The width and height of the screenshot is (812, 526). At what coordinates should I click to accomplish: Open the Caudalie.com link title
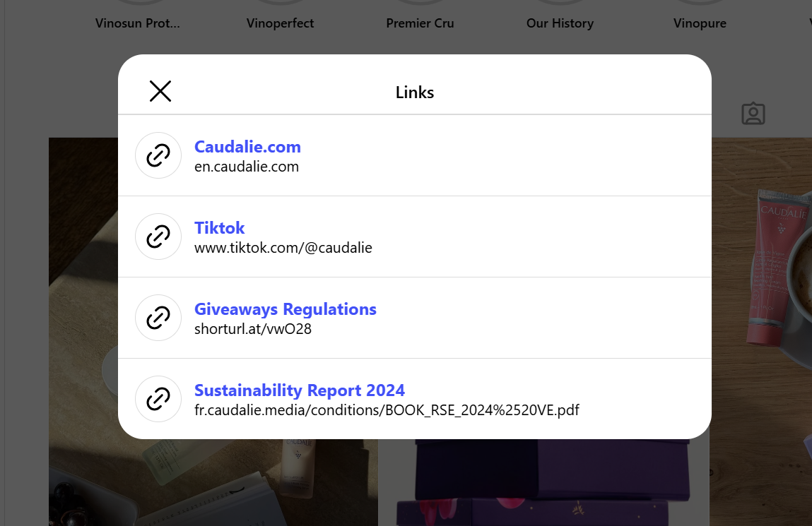pyautogui.click(x=247, y=147)
